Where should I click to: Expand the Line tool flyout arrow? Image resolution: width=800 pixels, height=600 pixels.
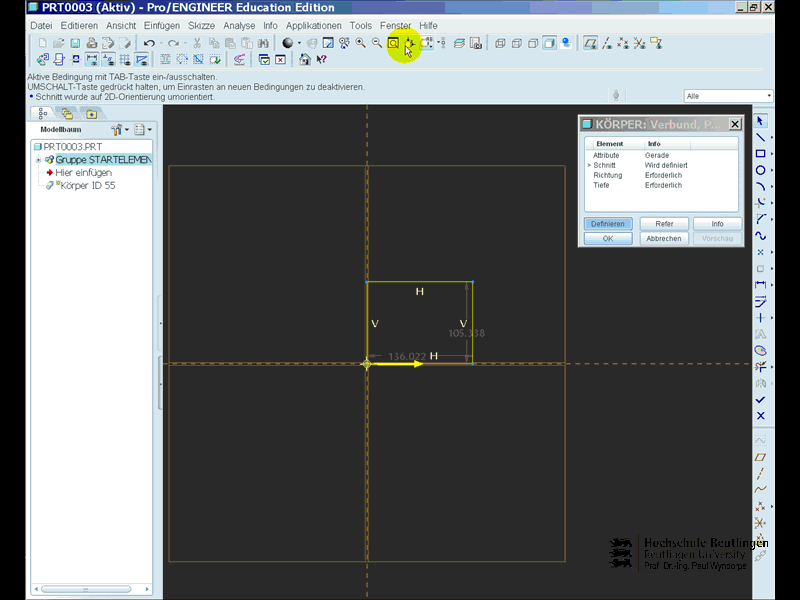[x=771, y=137]
